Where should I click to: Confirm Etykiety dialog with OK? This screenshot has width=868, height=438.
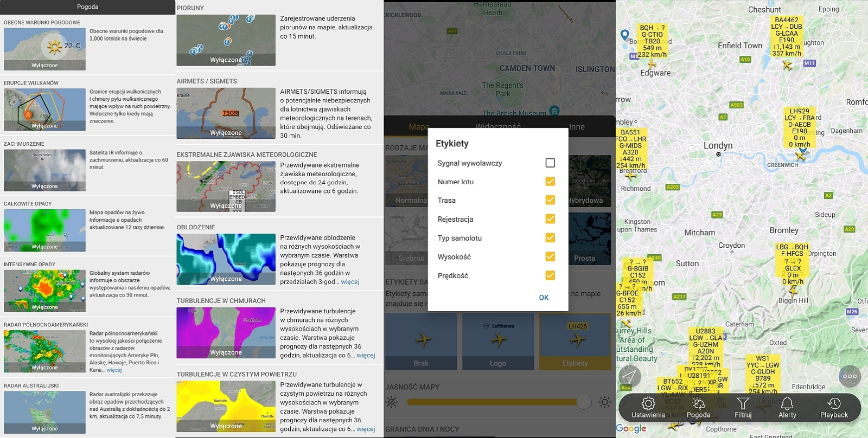(x=544, y=298)
